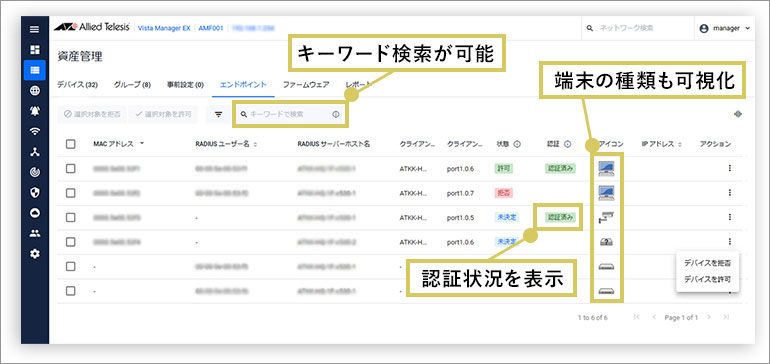770x364 pixels.
Task: Go to the previous page pagination arrow
Action: coord(654,317)
